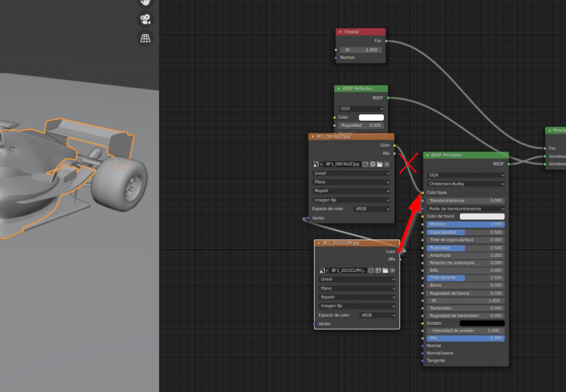Image resolution: width=566 pixels, height=392 pixels.
Task: Unlink image with X in BF1_2021CURY.jpg node
Action: pyautogui.click(x=393, y=270)
